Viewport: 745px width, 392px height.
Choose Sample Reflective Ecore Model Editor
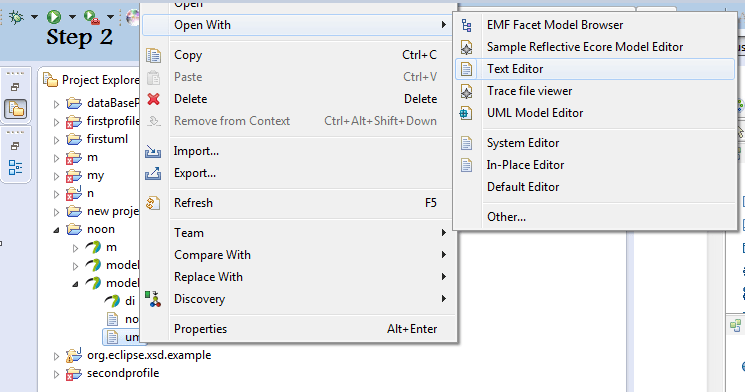point(595,47)
